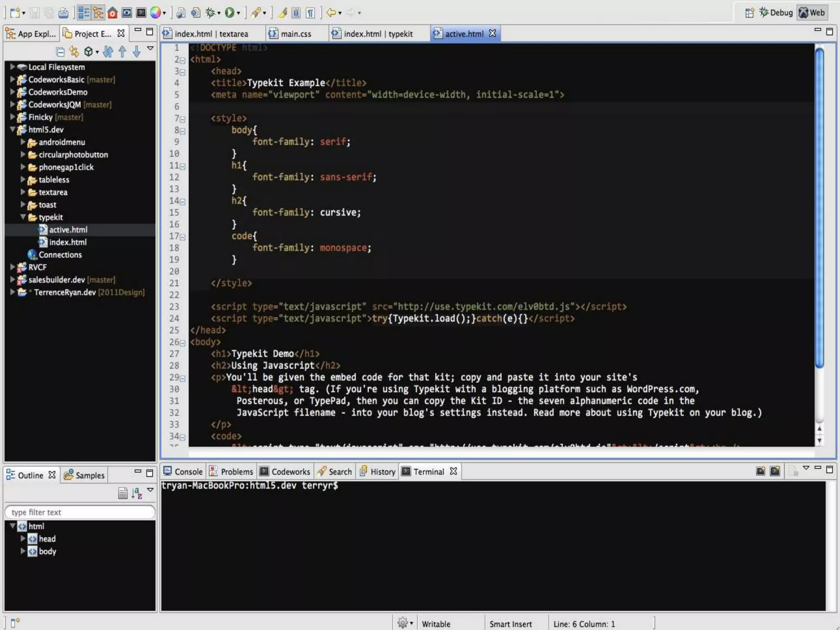This screenshot has height=630, width=840.
Task: Open the terminal icon in toolbar
Action: pyautogui.click(x=141, y=13)
